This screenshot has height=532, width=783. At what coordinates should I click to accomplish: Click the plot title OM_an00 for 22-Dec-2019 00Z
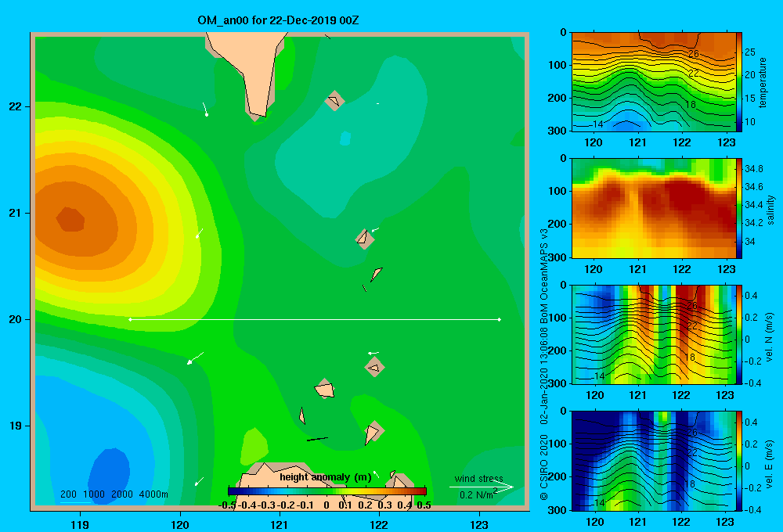pyautogui.click(x=278, y=20)
